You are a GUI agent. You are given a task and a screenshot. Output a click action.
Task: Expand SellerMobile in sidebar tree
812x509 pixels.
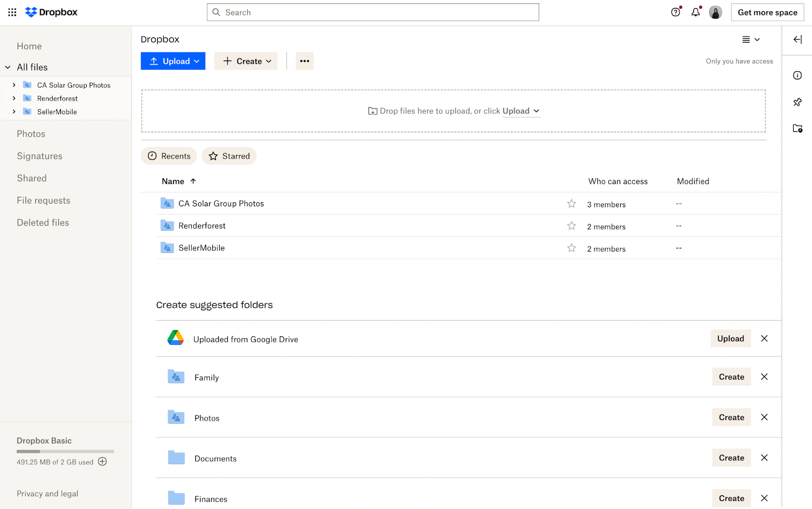[14, 111]
